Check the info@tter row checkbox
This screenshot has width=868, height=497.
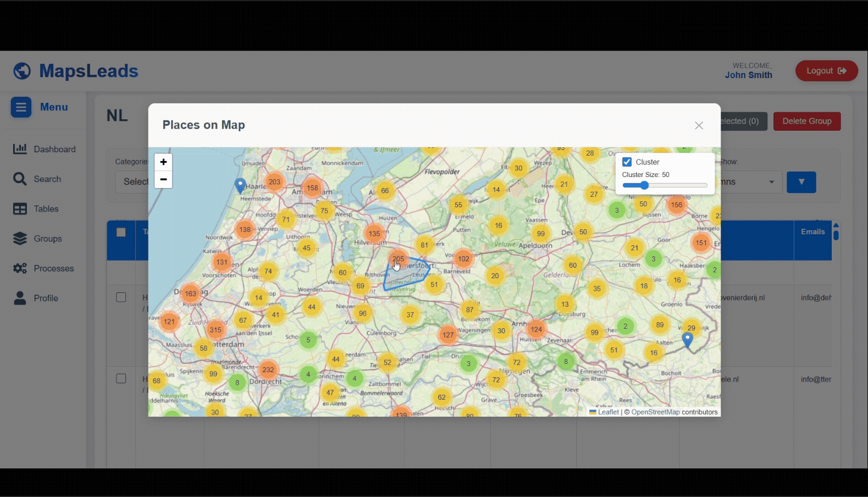tap(121, 379)
